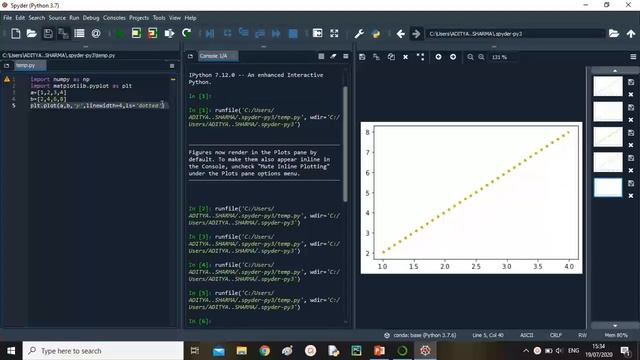
Task: Save the plot from Plots toolbar
Action: pyautogui.click(x=362, y=57)
